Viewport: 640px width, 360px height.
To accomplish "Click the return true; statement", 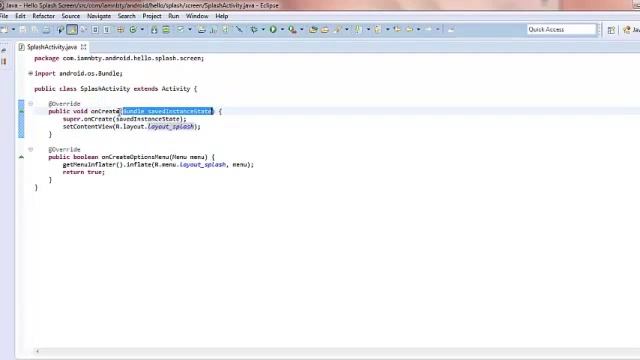I will tap(84, 172).
